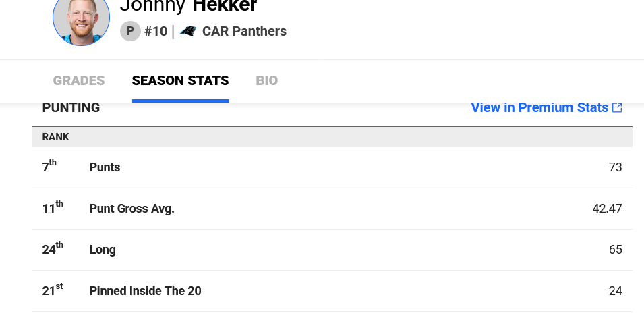Click the 24th rank for Long
644x322 pixels.
click(53, 249)
